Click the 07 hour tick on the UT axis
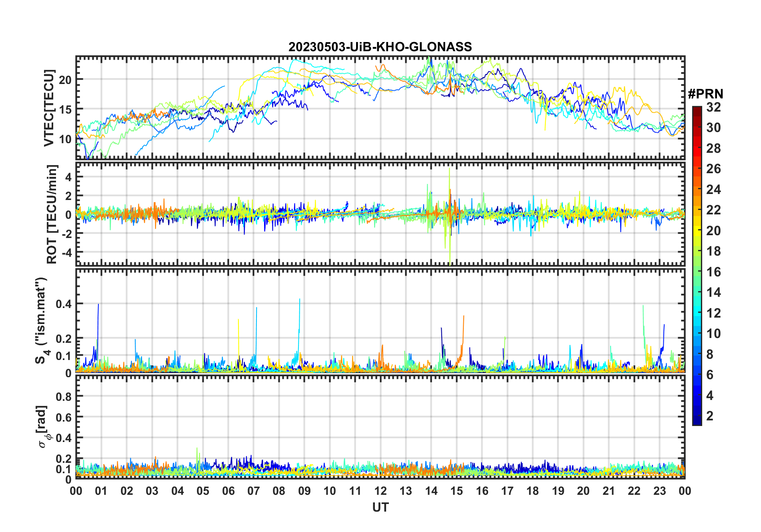The width and height of the screenshot is (761, 532). pyautogui.click(x=254, y=491)
